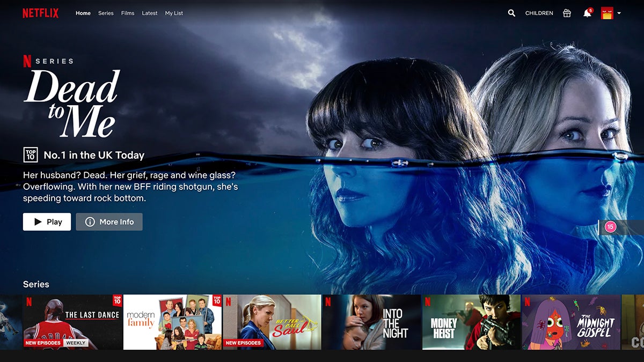Open the notifications bell
The height and width of the screenshot is (362, 644).
[587, 13]
